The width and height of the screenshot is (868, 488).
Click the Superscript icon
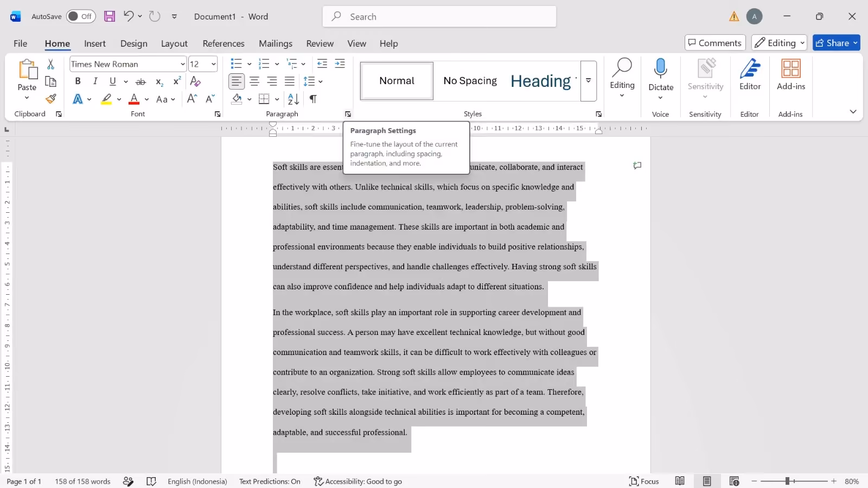177,81
